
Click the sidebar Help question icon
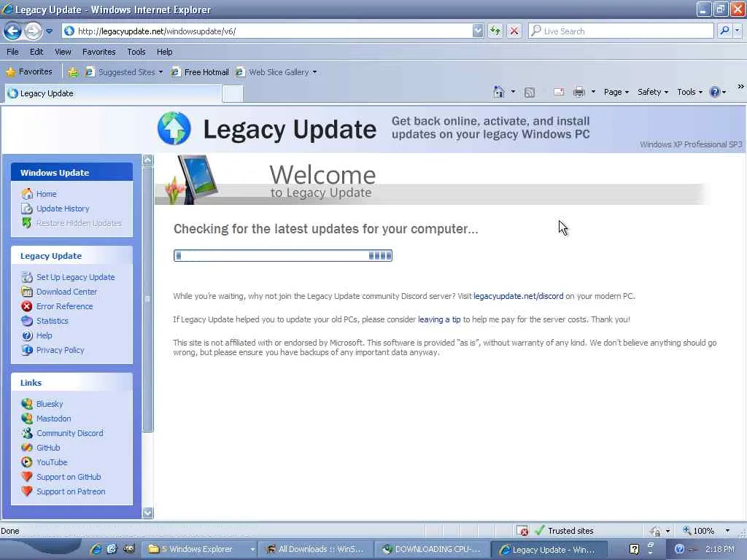[x=27, y=335]
